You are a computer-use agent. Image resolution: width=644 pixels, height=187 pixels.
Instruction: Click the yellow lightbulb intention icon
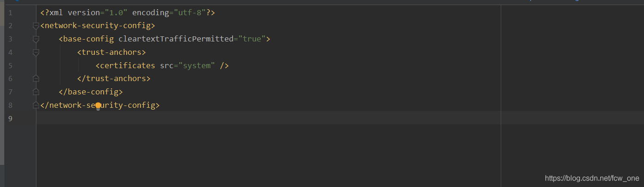98,106
